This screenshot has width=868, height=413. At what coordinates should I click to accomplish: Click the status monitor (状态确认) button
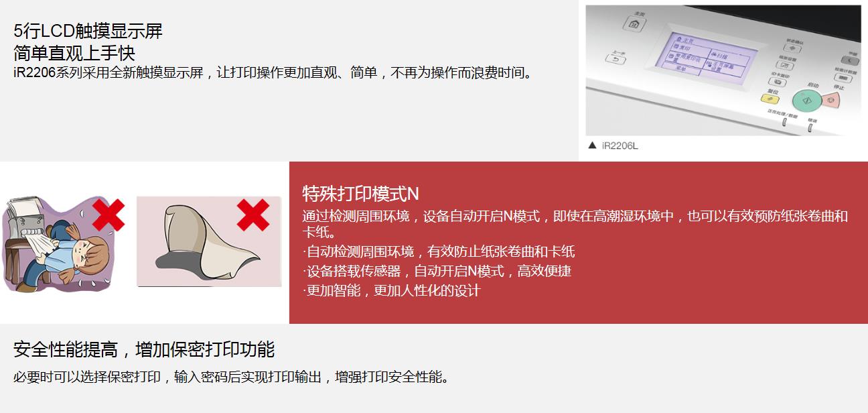click(792, 48)
